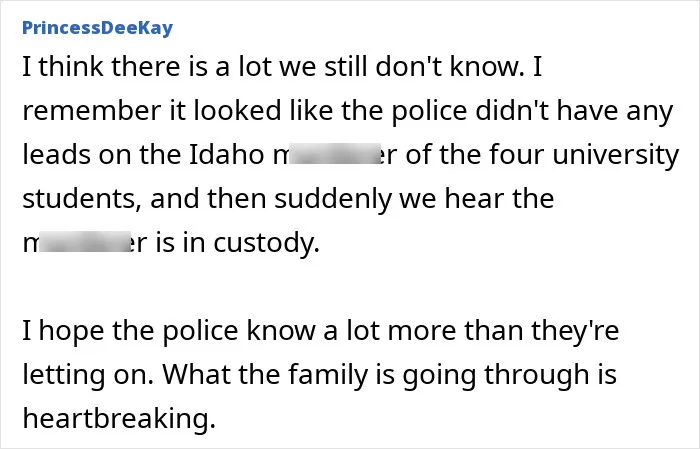This screenshot has height=449, width=700.
Task: Click the word 'leads' in the third line
Action: click(56, 154)
